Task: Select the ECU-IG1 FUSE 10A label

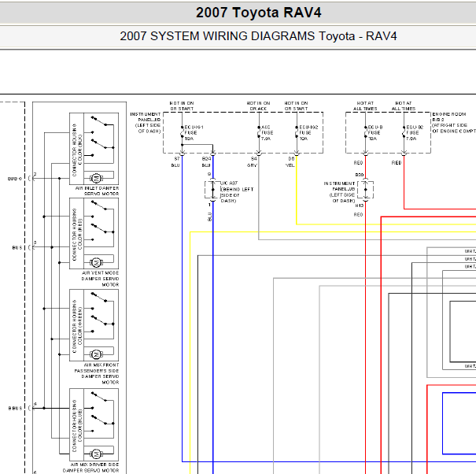Action: (x=194, y=133)
